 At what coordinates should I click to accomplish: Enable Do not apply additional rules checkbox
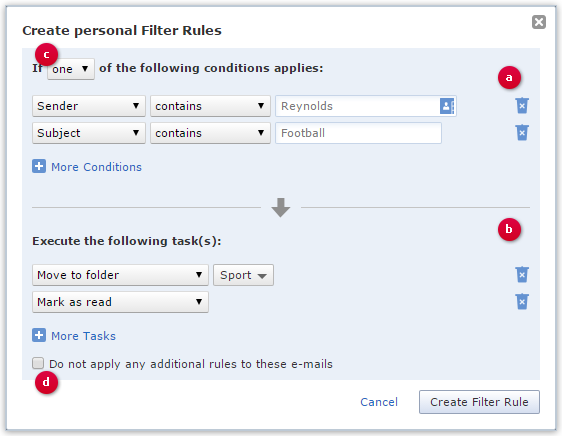pos(38,363)
